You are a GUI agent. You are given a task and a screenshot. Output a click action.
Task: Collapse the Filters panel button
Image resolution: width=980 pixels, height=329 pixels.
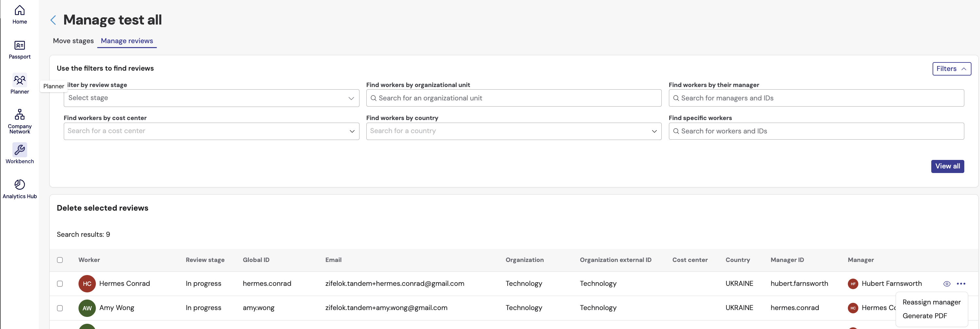pyautogui.click(x=951, y=69)
